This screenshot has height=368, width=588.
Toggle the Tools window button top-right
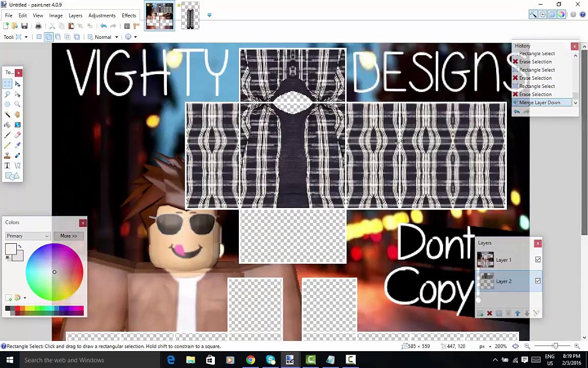(533, 15)
